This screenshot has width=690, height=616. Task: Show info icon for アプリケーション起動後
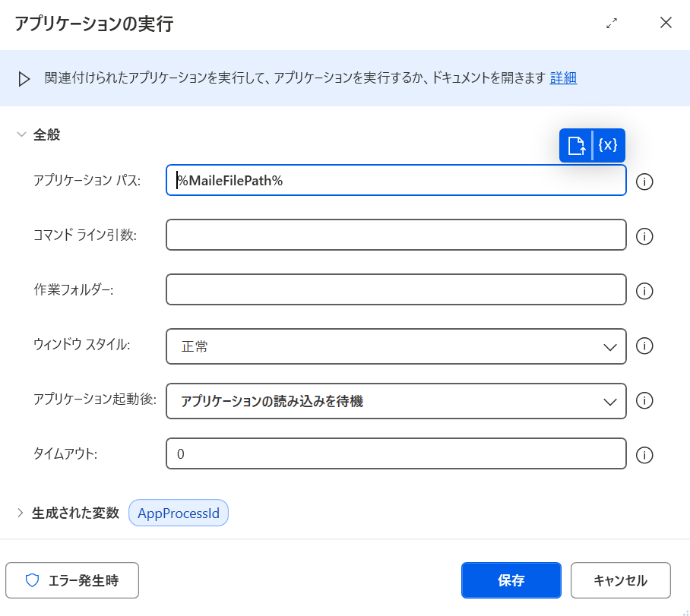click(644, 400)
